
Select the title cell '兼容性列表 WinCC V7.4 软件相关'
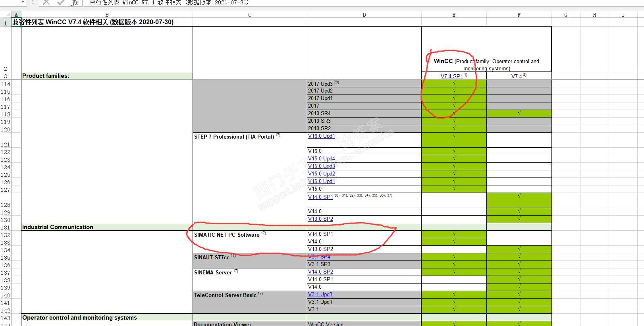(93, 22)
